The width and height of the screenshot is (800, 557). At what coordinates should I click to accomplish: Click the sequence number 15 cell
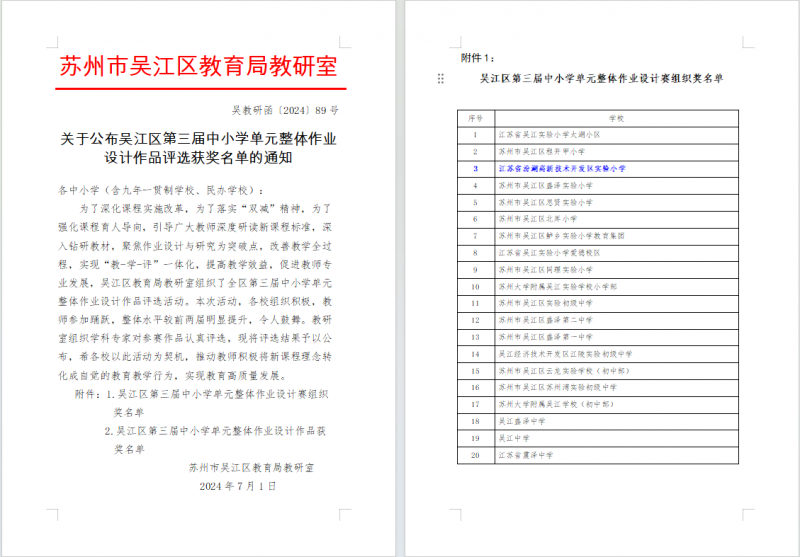tap(476, 371)
